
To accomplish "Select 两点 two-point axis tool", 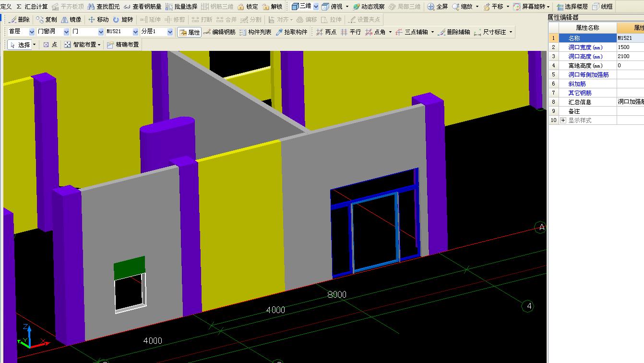I will point(326,32).
